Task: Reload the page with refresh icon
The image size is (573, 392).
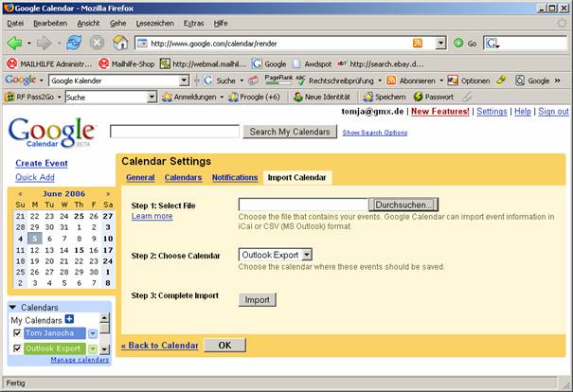Action: pyautogui.click(x=74, y=44)
